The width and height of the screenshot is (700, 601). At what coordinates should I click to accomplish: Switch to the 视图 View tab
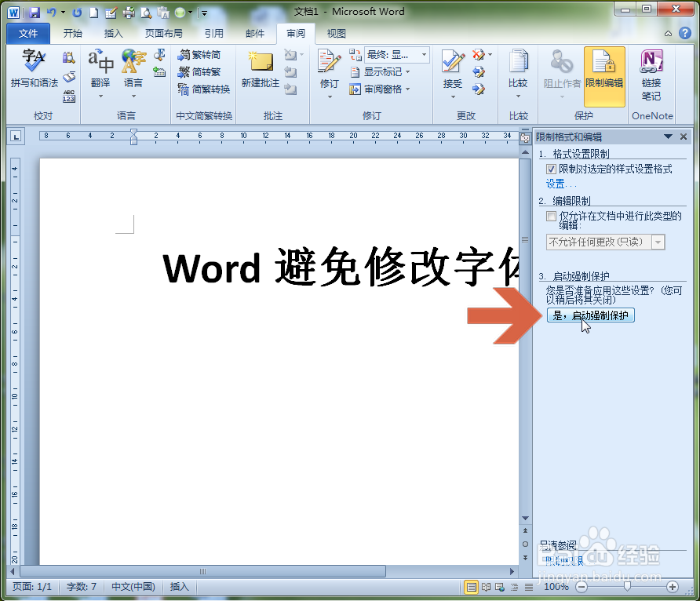tap(336, 34)
